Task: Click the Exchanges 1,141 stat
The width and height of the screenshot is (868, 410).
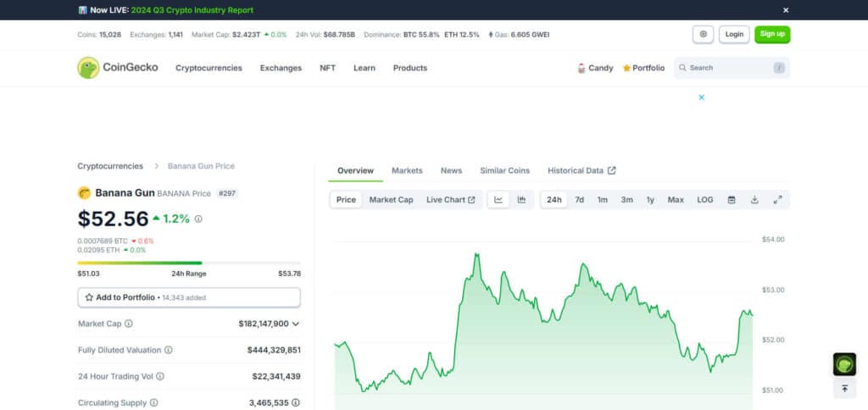Action: [x=156, y=34]
